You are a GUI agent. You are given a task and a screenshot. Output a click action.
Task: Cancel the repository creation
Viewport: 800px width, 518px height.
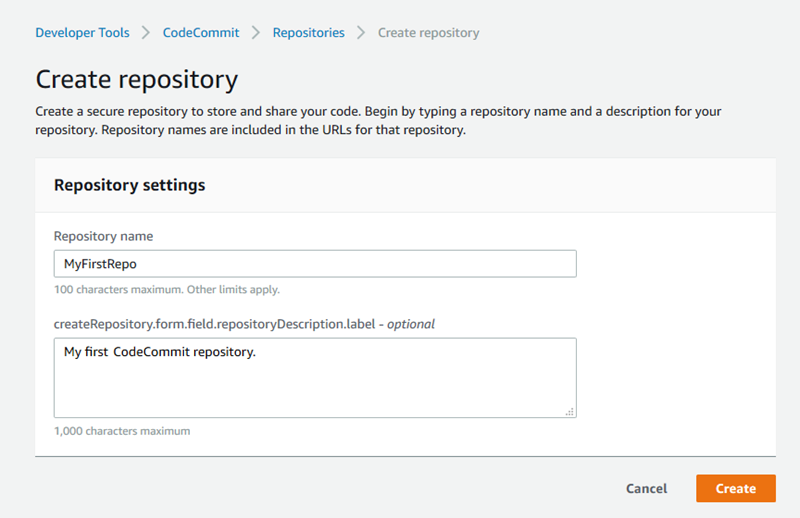(x=646, y=488)
